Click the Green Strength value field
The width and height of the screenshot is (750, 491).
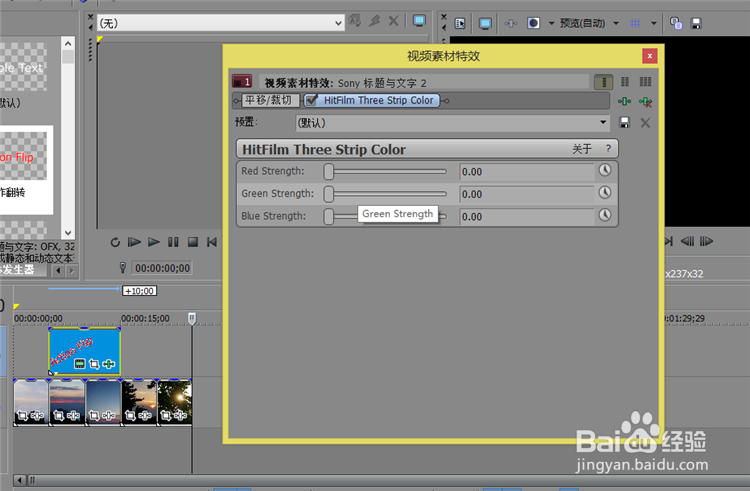coord(527,194)
